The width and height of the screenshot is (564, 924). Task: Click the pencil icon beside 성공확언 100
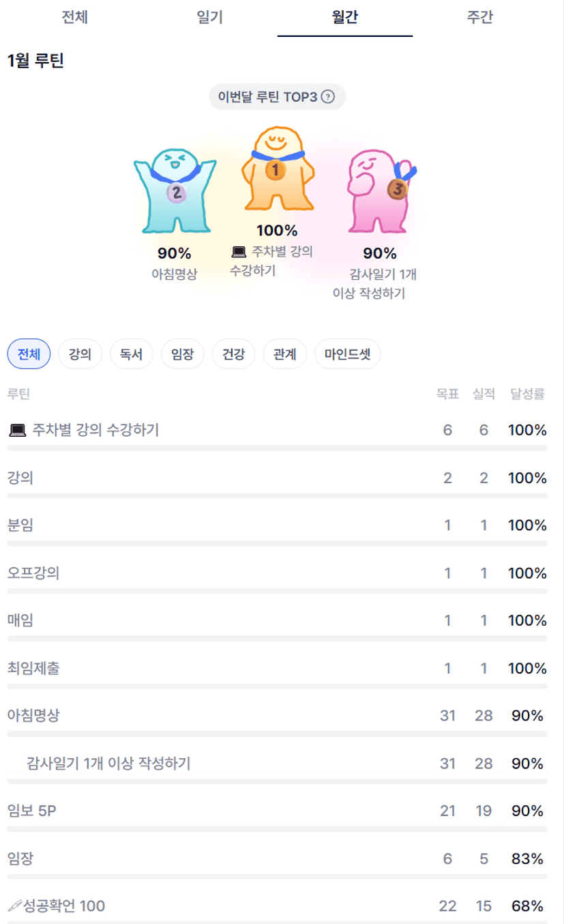(x=15, y=906)
